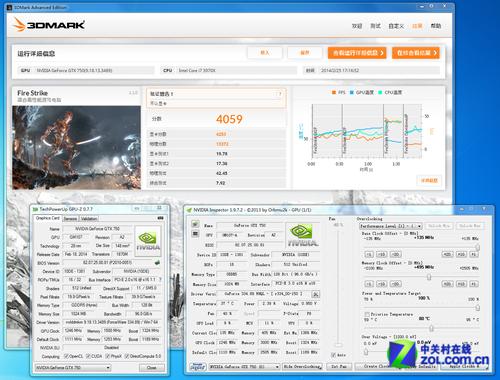Click vertical Fan speed slider handle
Viewport: 500px width, 380px height.
[338, 345]
